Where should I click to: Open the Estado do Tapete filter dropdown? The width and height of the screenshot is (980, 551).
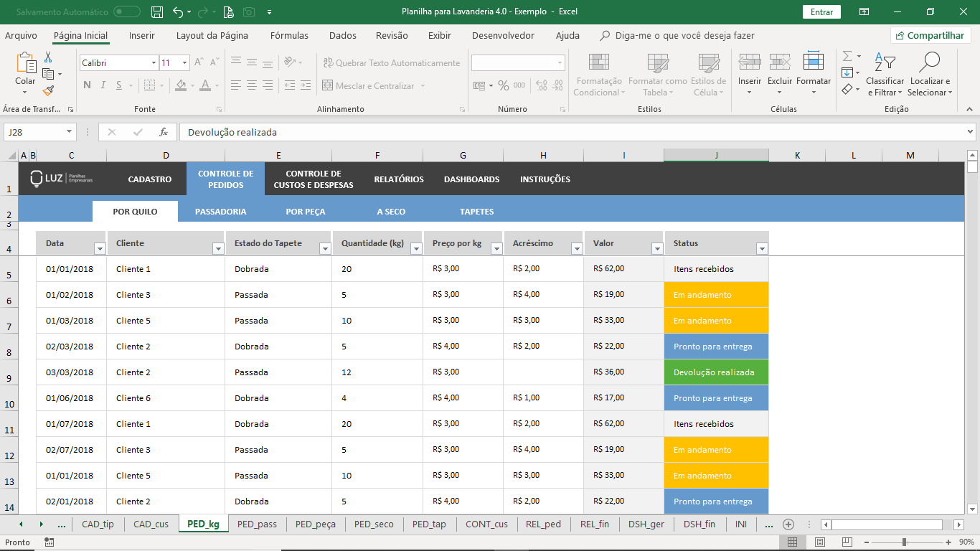click(x=325, y=248)
